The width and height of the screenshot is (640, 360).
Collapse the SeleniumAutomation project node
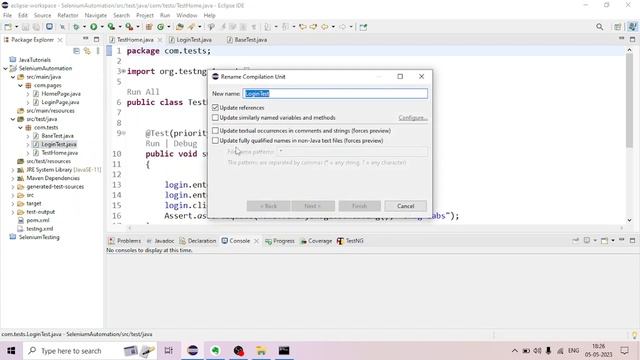tap(5, 69)
